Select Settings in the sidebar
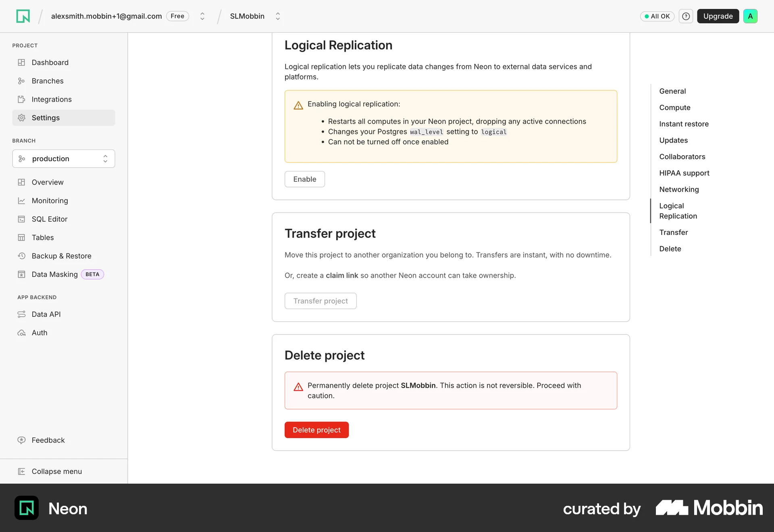Image resolution: width=774 pixels, height=532 pixels. (64, 118)
